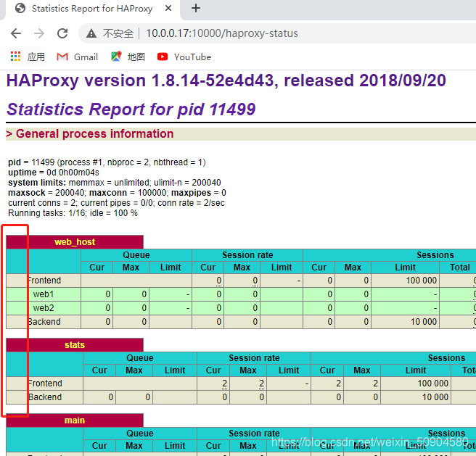Click Sessions Limit 10 000 in stats Backend
476x456 pixels.
pyautogui.click(x=435, y=397)
